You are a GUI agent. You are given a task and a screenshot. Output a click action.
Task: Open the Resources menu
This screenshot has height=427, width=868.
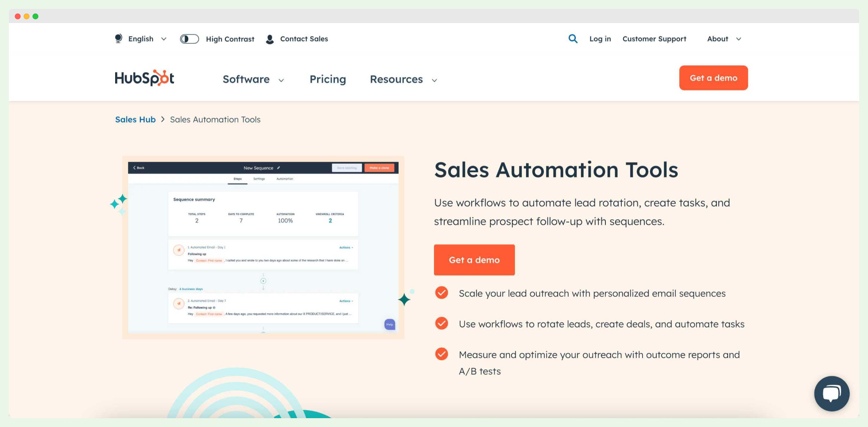(x=396, y=79)
